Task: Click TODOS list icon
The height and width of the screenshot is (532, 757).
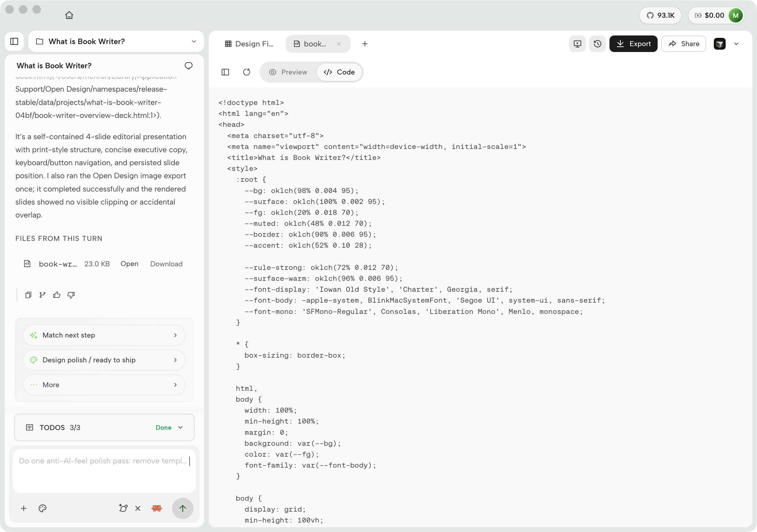Action: (x=30, y=427)
